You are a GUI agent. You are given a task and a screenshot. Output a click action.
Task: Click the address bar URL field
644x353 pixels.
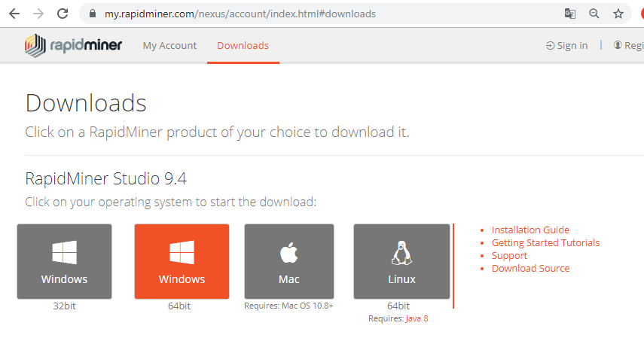(x=301, y=14)
